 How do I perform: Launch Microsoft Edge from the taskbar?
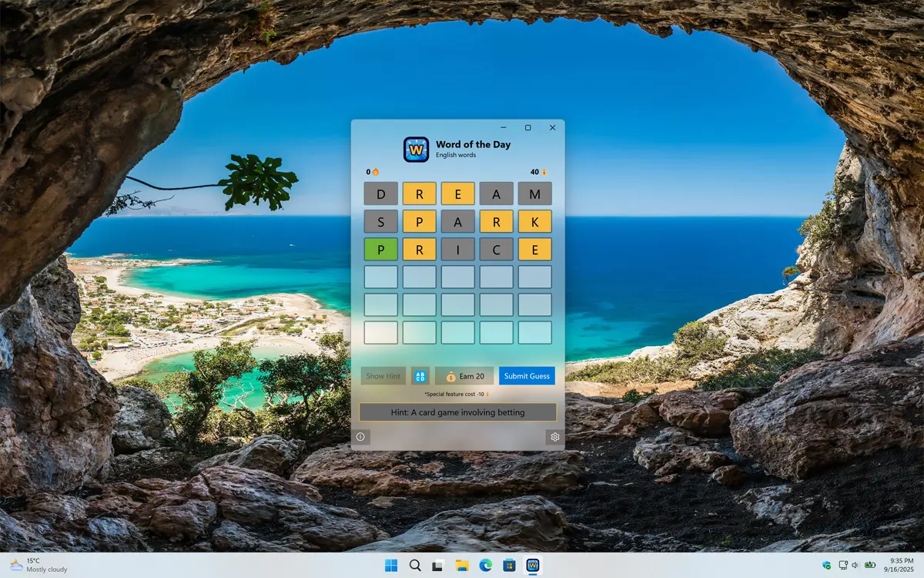(486, 565)
